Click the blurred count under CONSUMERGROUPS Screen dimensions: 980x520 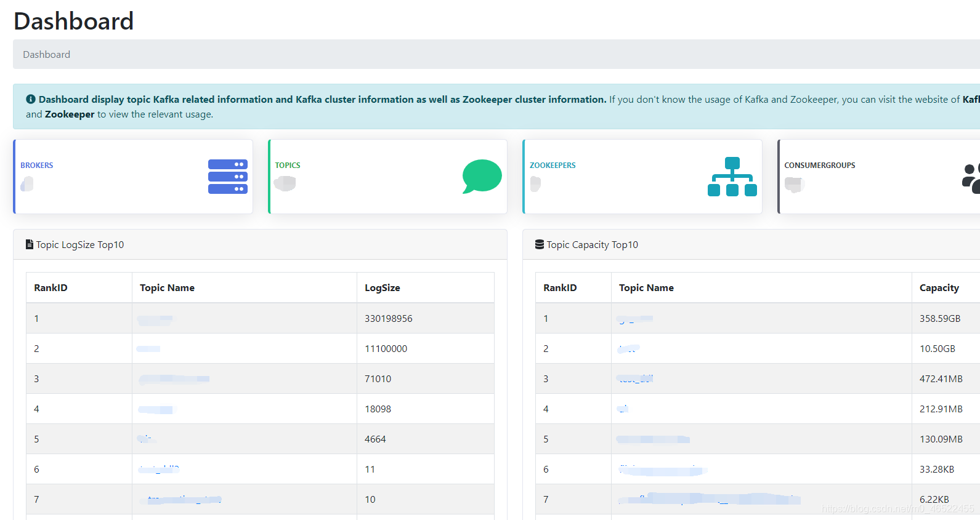coord(795,185)
